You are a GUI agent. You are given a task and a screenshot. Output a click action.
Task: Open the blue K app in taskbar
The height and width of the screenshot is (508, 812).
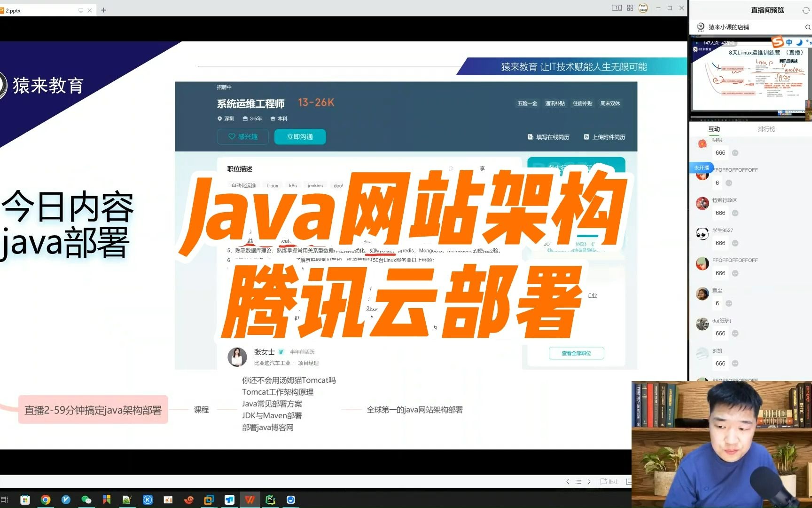[148, 500]
